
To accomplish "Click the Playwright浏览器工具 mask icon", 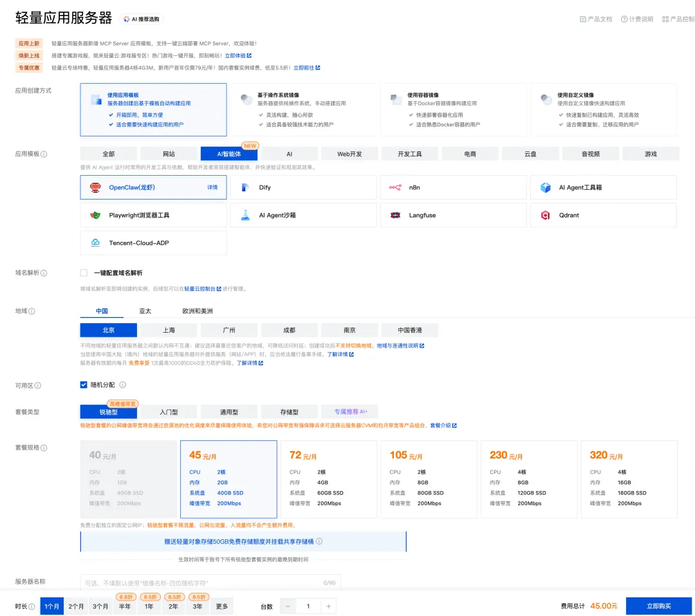I will coord(95,215).
